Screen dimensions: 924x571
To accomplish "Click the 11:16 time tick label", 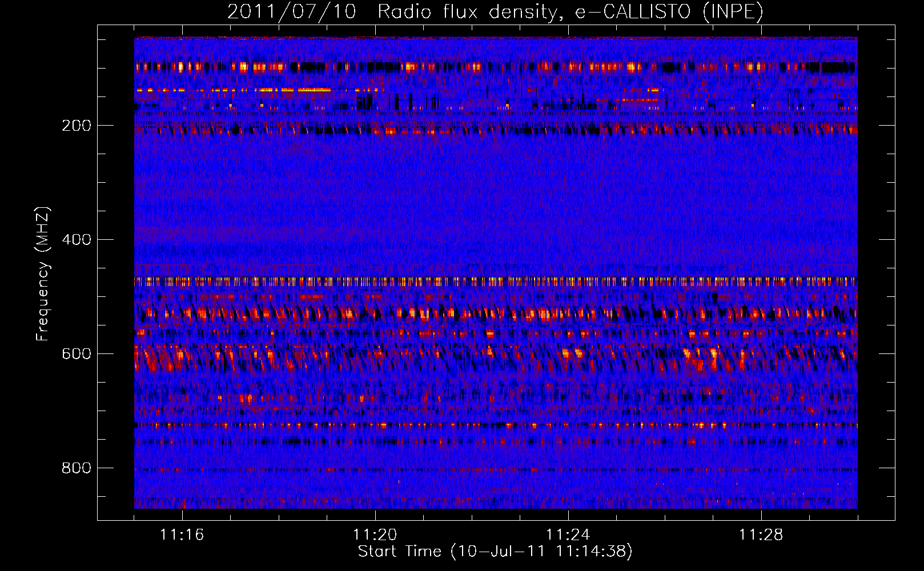I will click(182, 534).
